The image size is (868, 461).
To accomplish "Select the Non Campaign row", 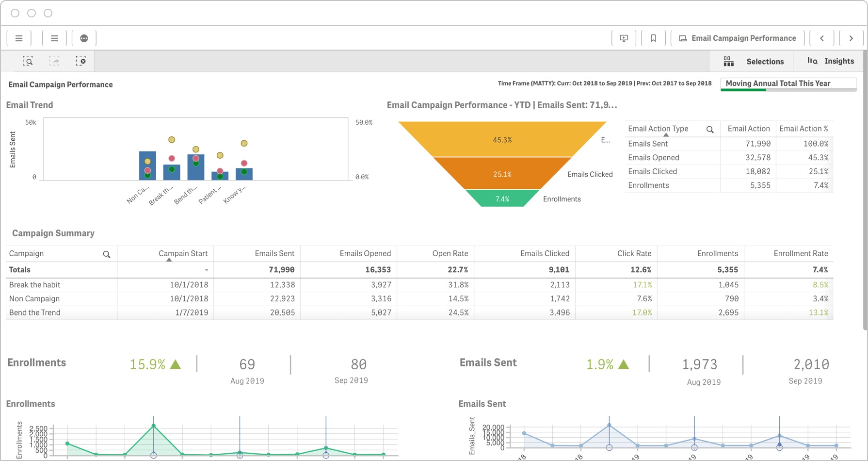I will pyautogui.click(x=419, y=299).
